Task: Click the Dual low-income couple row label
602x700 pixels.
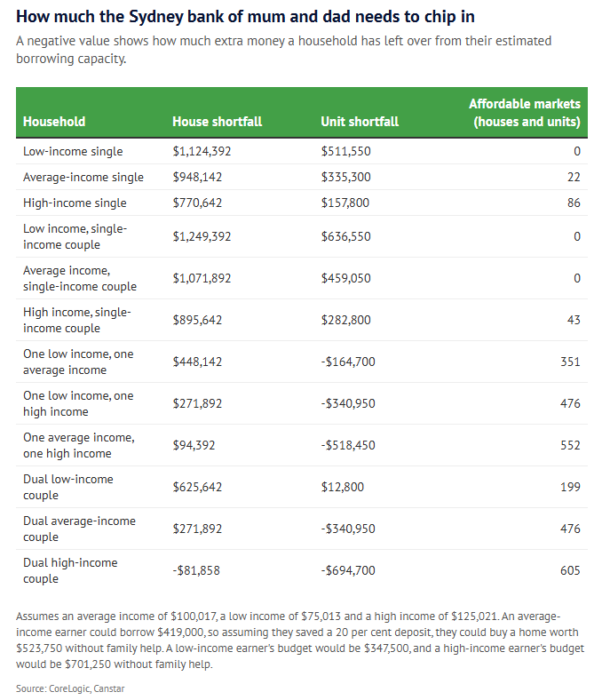Action: [68, 487]
